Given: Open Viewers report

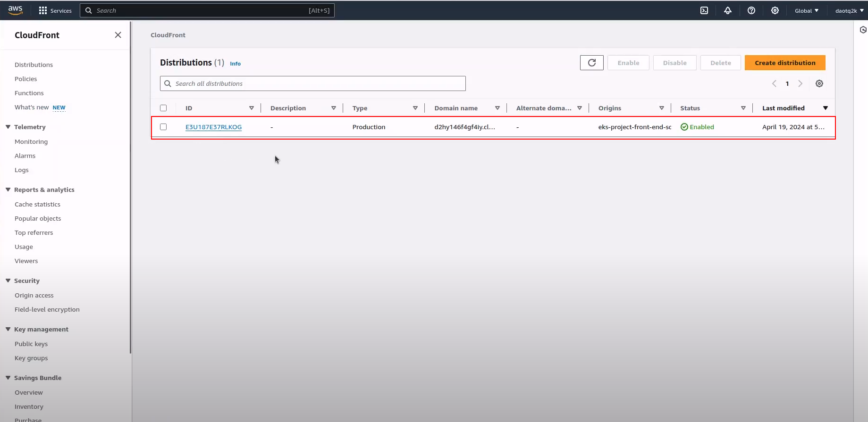Looking at the screenshot, I should [26, 261].
